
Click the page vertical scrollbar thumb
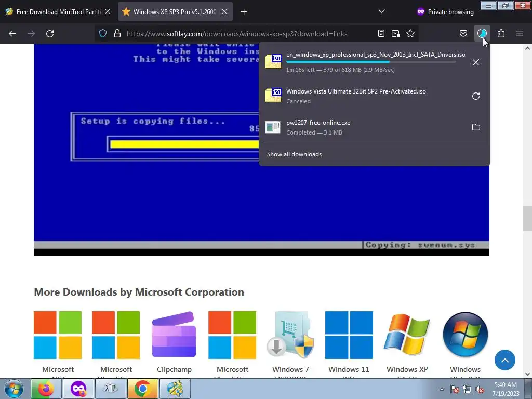527,218
